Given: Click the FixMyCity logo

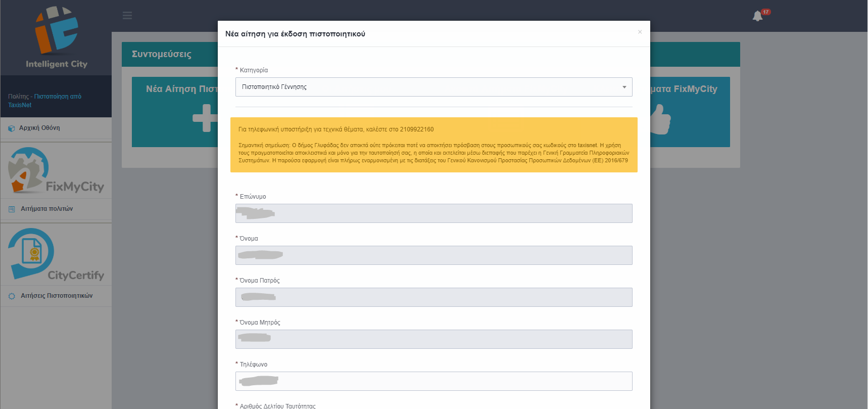Looking at the screenshot, I should [x=56, y=171].
